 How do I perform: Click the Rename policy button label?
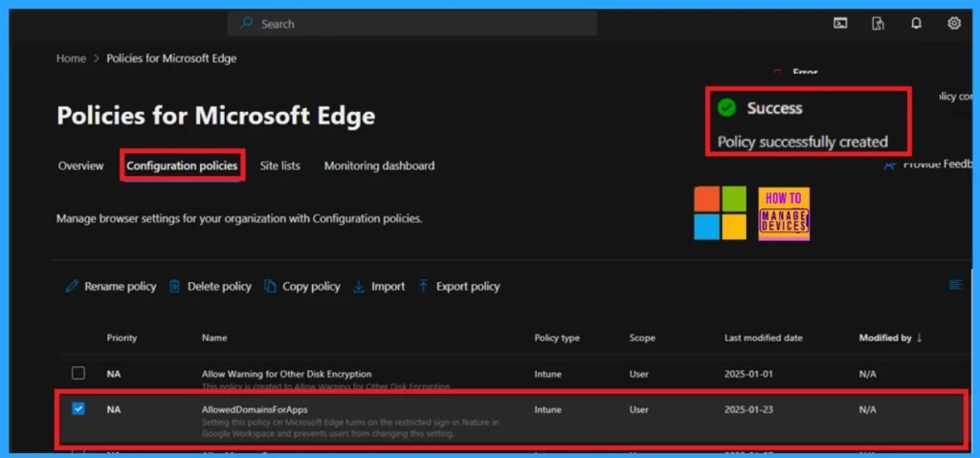tap(121, 286)
